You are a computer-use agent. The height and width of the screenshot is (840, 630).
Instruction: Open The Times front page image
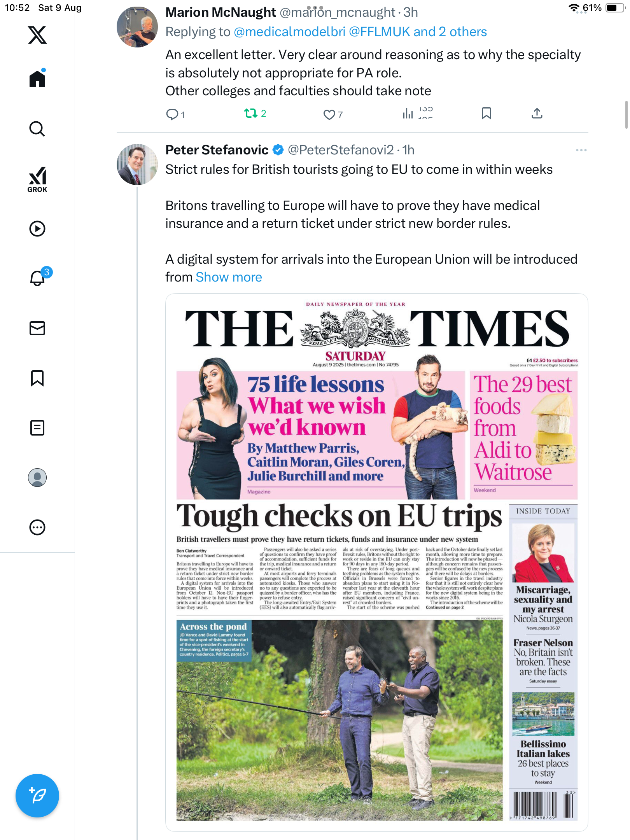pyautogui.click(x=376, y=562)
